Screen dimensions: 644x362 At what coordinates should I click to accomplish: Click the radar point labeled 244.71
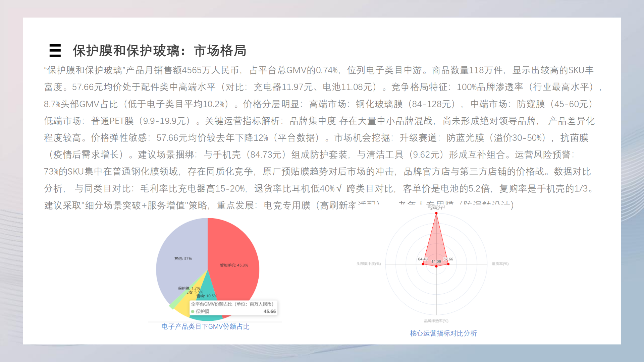click(436, 213)
